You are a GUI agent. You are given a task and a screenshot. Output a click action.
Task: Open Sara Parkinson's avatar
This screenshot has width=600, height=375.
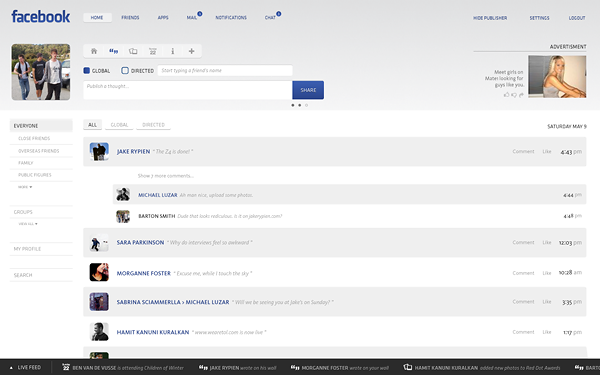[99, 243]
